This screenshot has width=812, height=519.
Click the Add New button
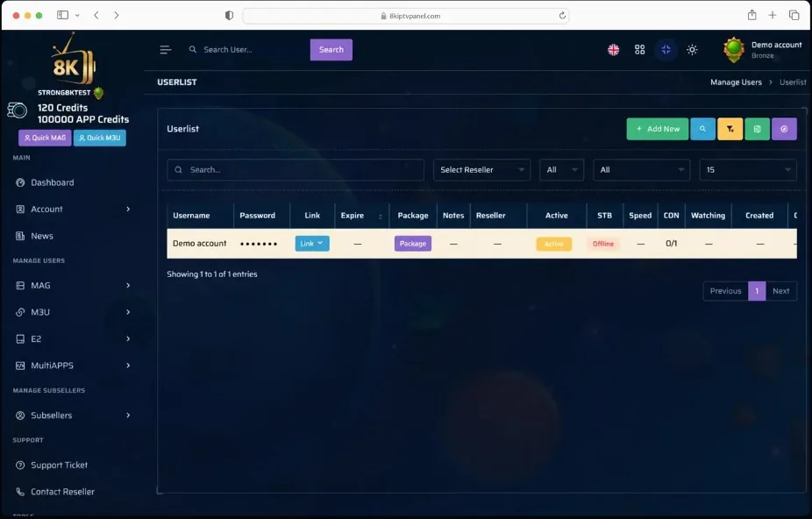click(x=658, y=129)
